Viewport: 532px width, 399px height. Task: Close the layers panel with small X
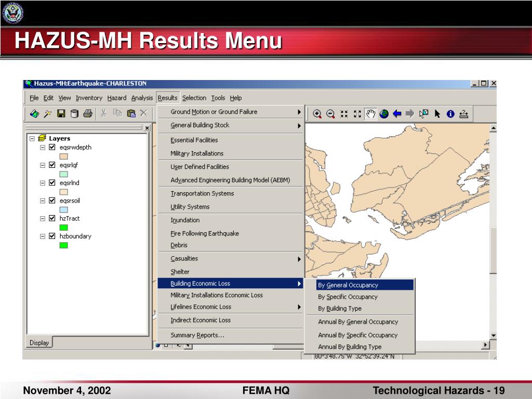click(147, 128)
